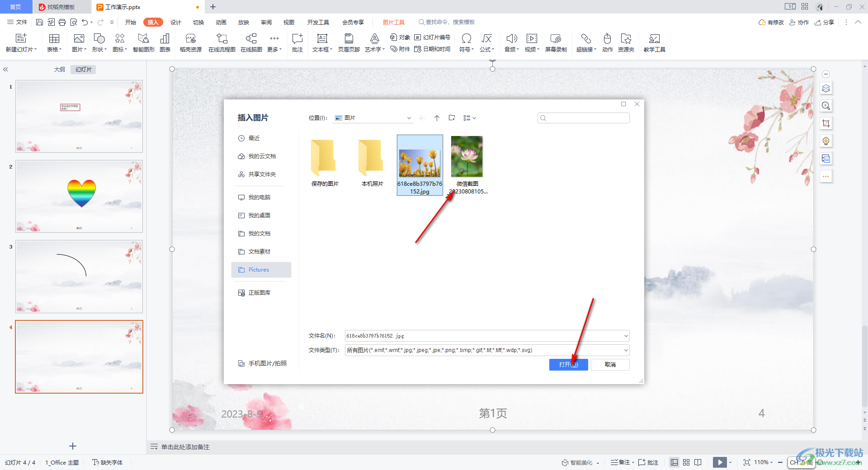Open the Table insert tool
Screen dimensions: 868x470
click(x=54, y=38)
